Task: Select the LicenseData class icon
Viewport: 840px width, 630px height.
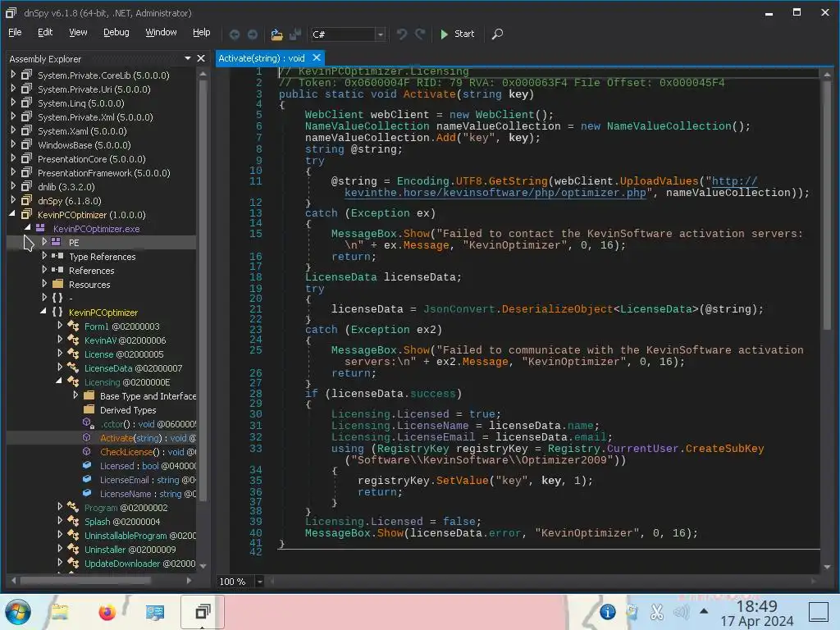Action: 73,367
